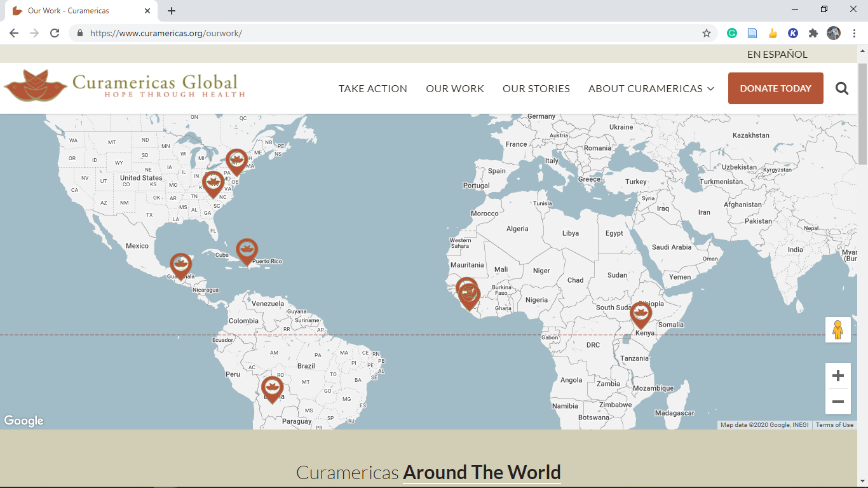The image size is (868, 488).
Task: Click the map pin near Puerto Rico
Action: tap(247, 251)
